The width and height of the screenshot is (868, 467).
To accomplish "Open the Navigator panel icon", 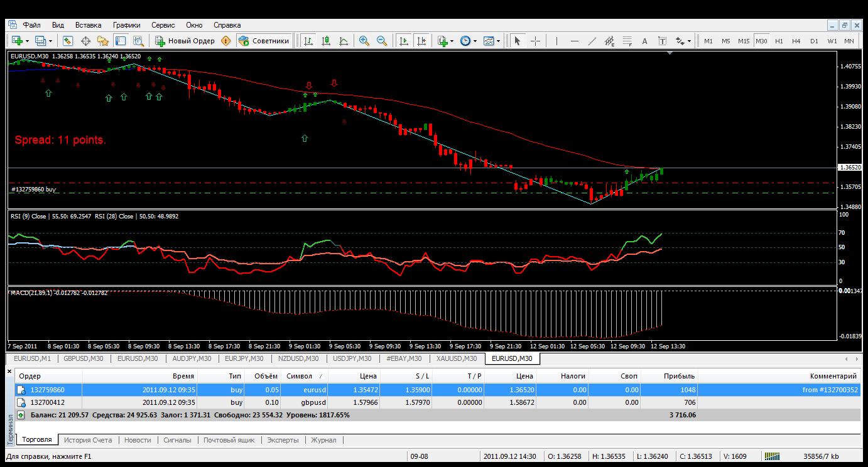I will pos(102,41).
